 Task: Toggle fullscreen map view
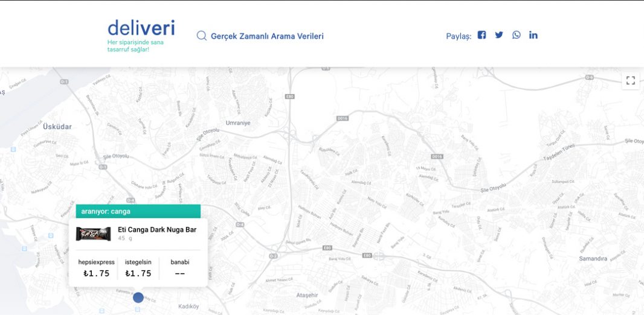(631, 80)
